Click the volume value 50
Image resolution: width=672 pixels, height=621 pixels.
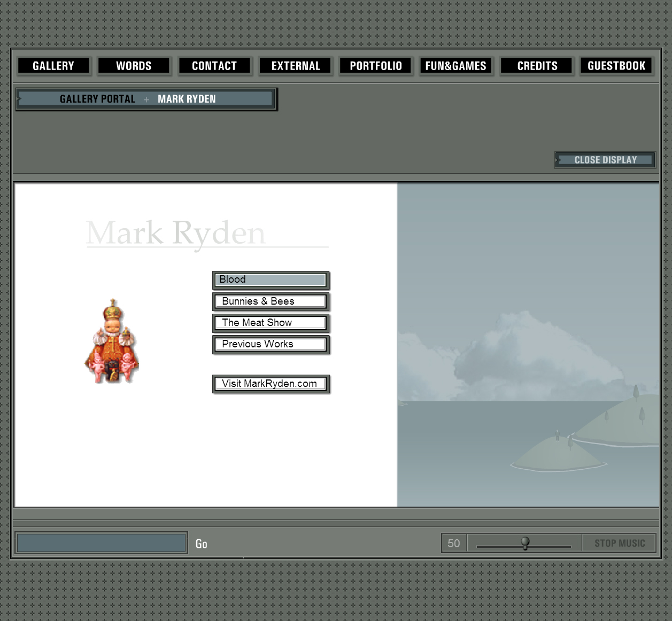tap(454, 544)
